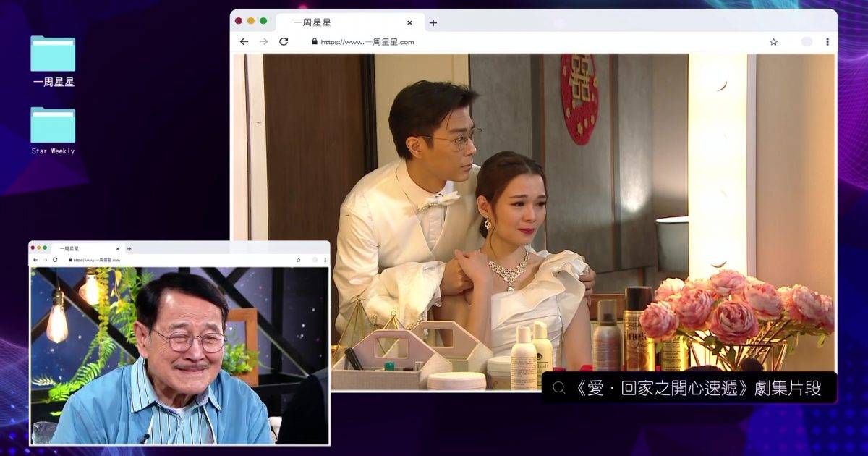Click the elderly man video in small browser

[x=179, y=355]
